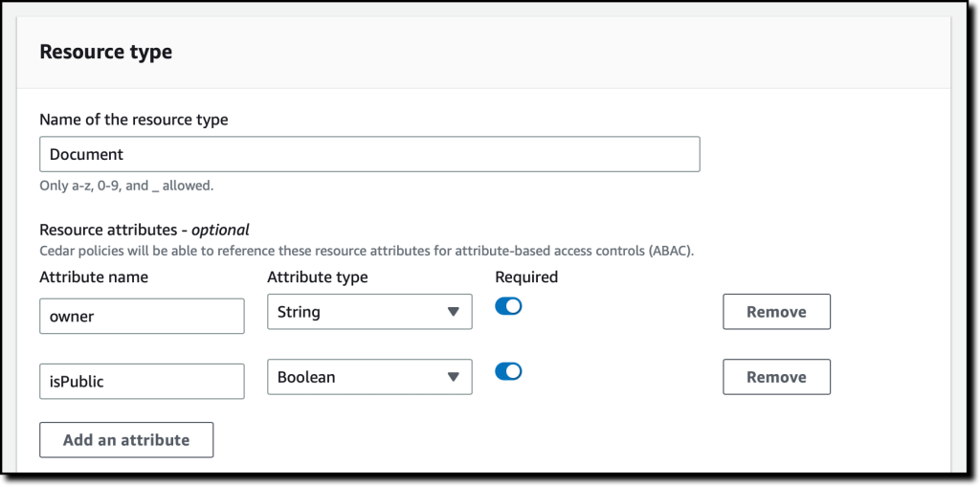Click the 'Resource attributes - optional' label

click(x=145, y=230)
